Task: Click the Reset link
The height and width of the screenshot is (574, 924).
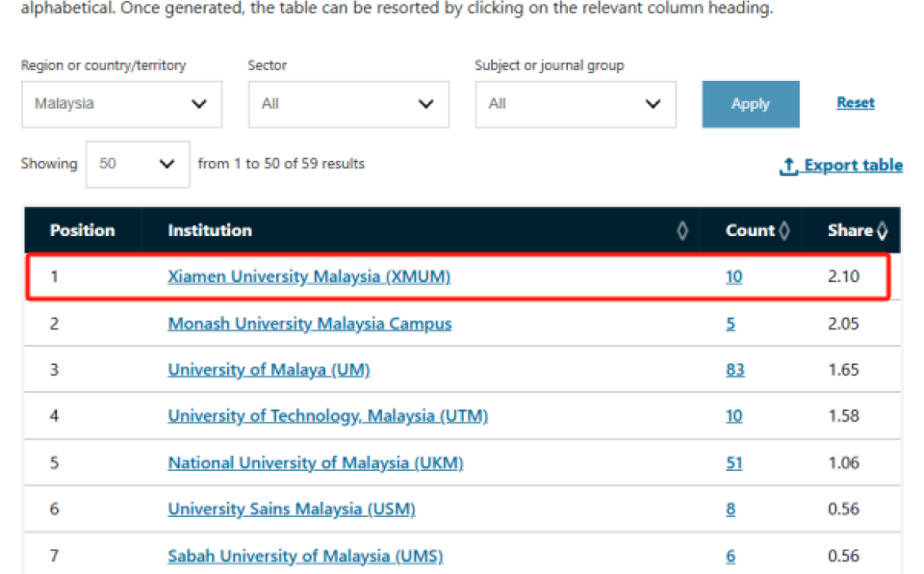Action: click(855, 103)
